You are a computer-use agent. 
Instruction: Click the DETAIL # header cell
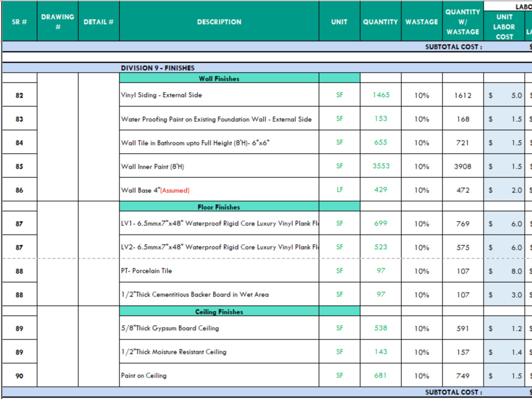pos(99,22)
